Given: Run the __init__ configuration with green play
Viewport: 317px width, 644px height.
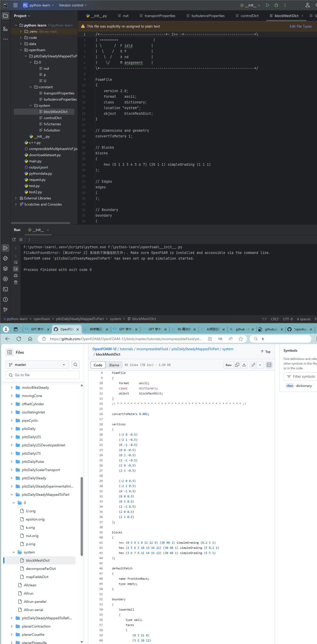Looking at the screenshot, I should [x=268, y=5].
